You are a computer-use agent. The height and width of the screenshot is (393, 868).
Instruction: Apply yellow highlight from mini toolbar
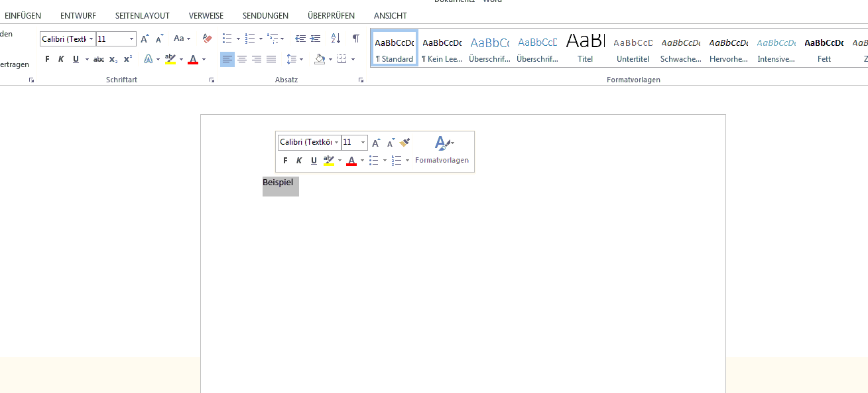[x=329, y=161]
